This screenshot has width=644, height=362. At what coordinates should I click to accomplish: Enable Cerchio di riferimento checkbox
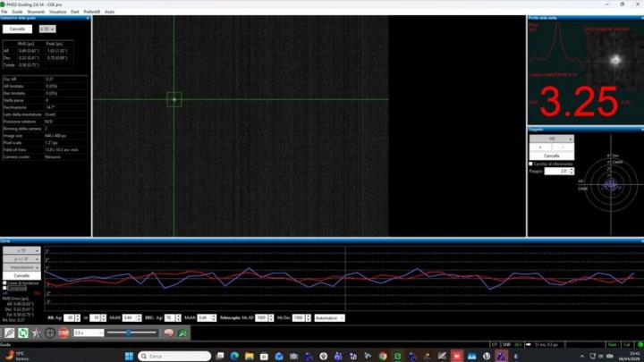[x=531, y=164]
